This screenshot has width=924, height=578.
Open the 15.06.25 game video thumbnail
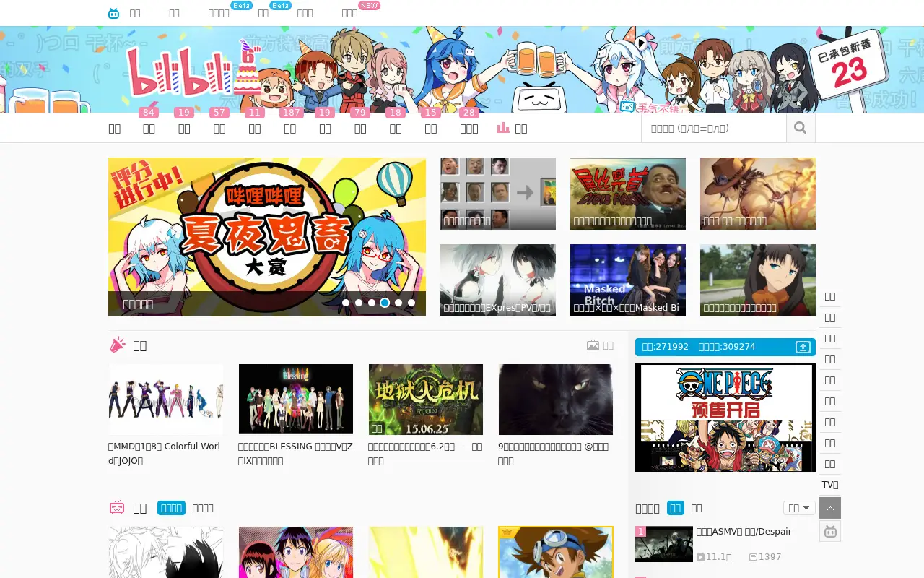point(426,399)
